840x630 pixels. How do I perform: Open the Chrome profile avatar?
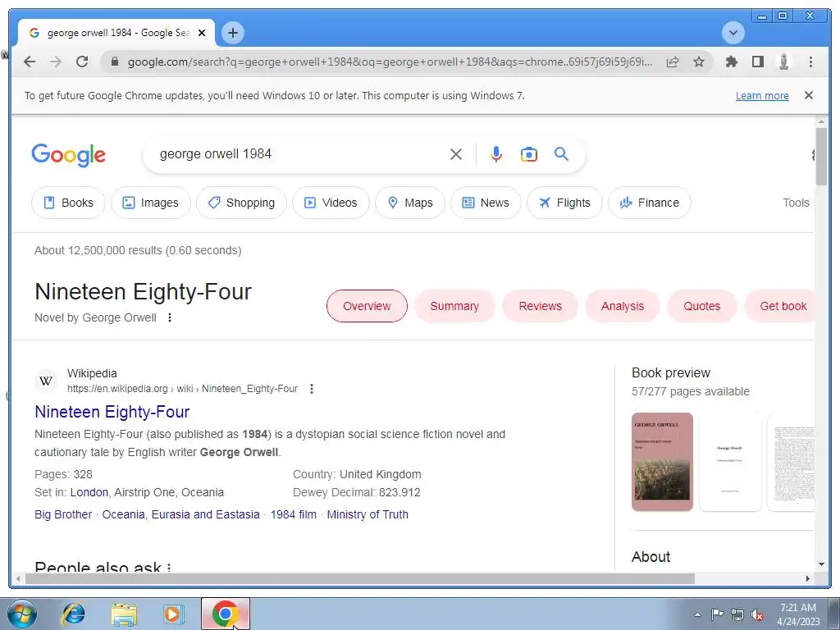click(x=783, y=62)
